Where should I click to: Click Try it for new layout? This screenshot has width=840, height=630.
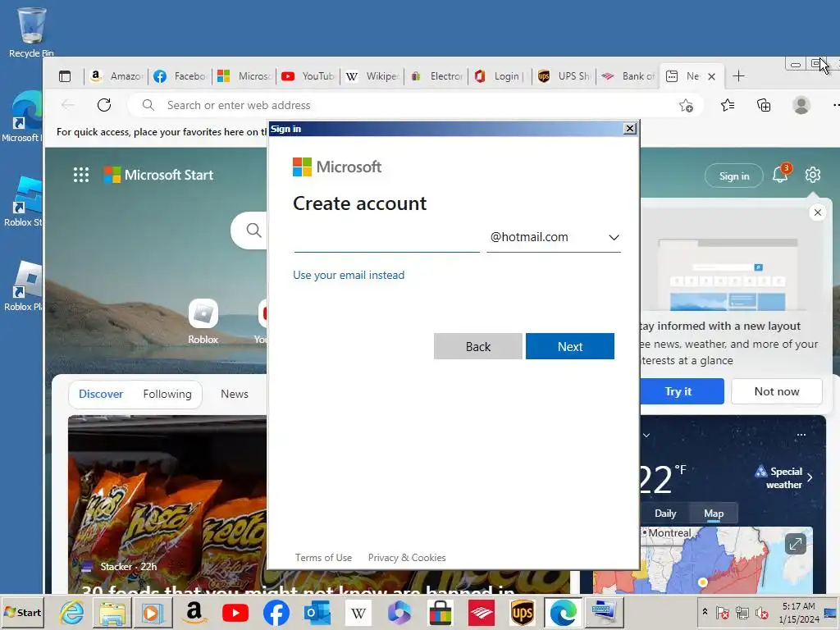tap(682, 391)
